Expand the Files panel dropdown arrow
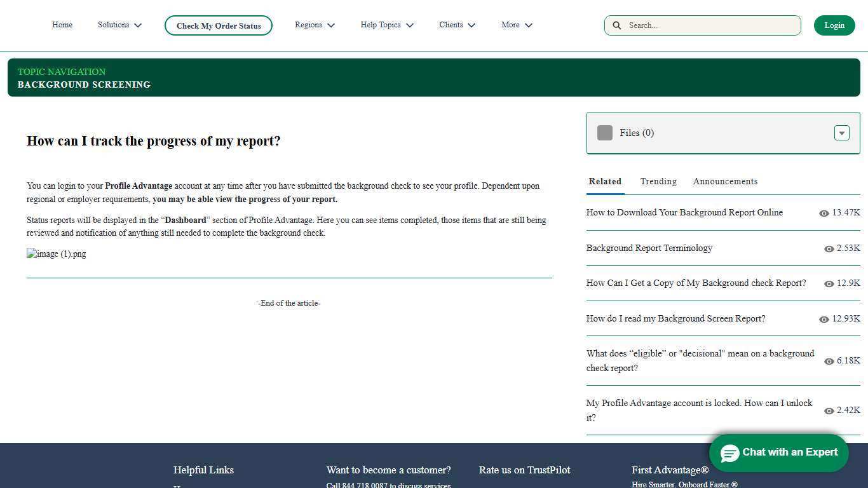The width and height of the screenshot is (868, 488). tap(841, 133)
